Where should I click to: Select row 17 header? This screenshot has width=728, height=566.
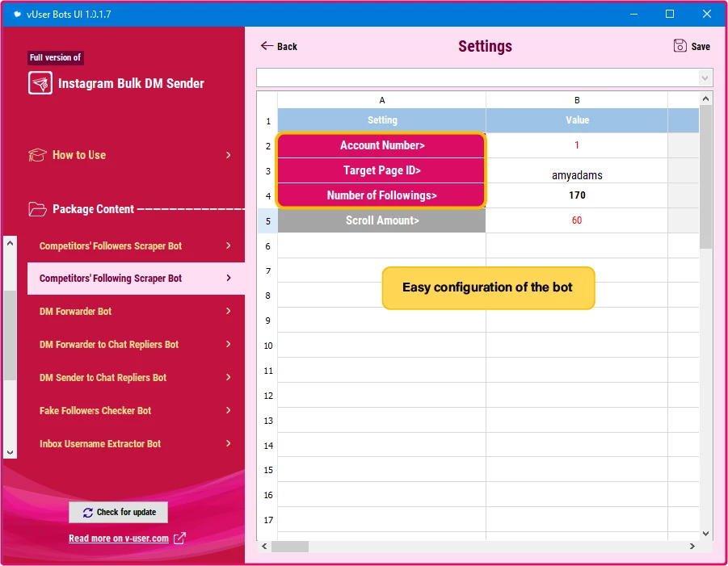[268, 520]
